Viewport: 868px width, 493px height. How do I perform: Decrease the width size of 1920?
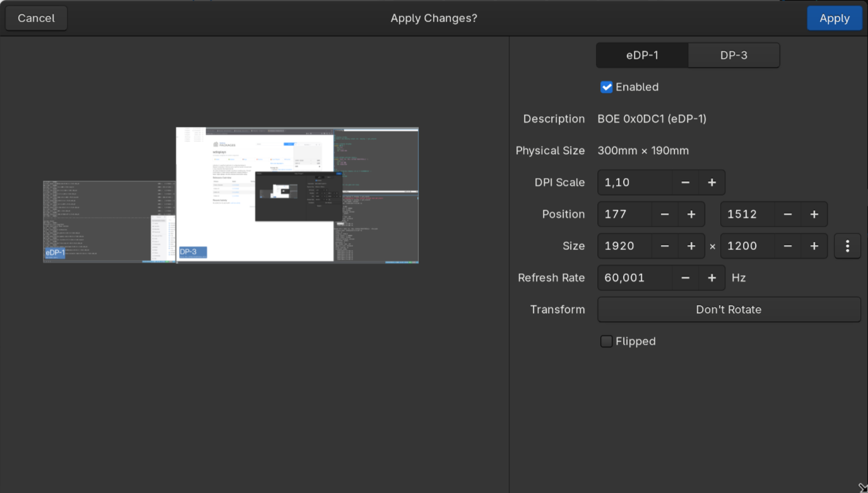[665, 246]
